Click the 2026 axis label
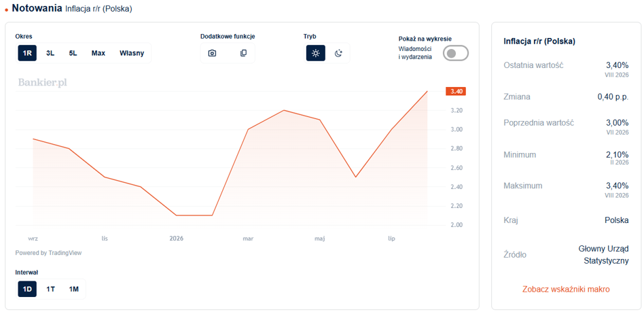This screenshot has height=312, width=644. [176, 239]
